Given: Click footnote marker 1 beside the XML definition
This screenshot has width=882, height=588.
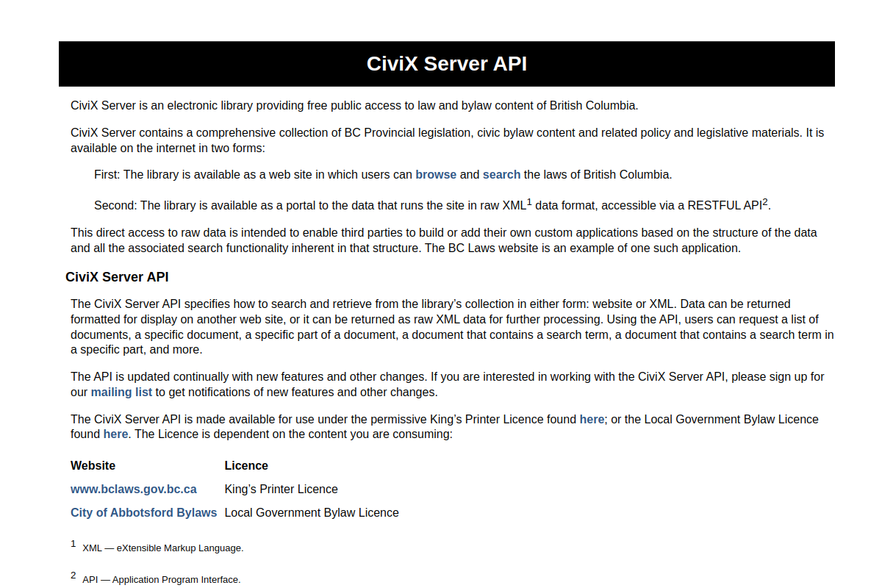Looking at the screenshot, I should pyautogui.click(x=73, y=544).
